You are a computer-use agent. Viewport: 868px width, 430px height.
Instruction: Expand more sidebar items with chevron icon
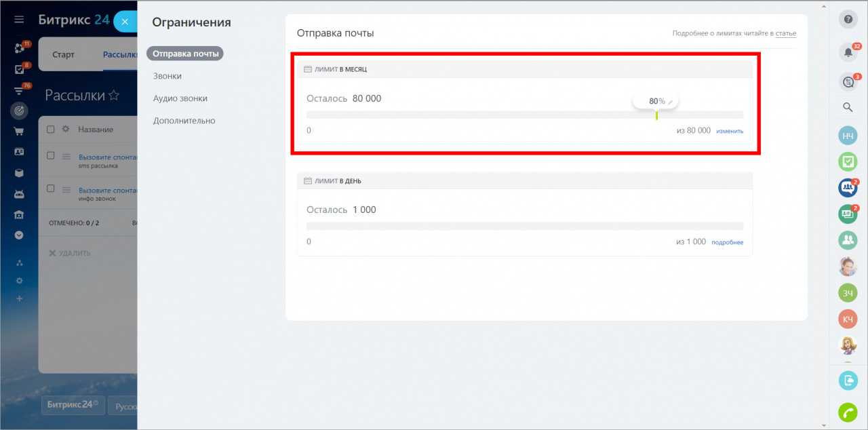(x=19, y=235)
